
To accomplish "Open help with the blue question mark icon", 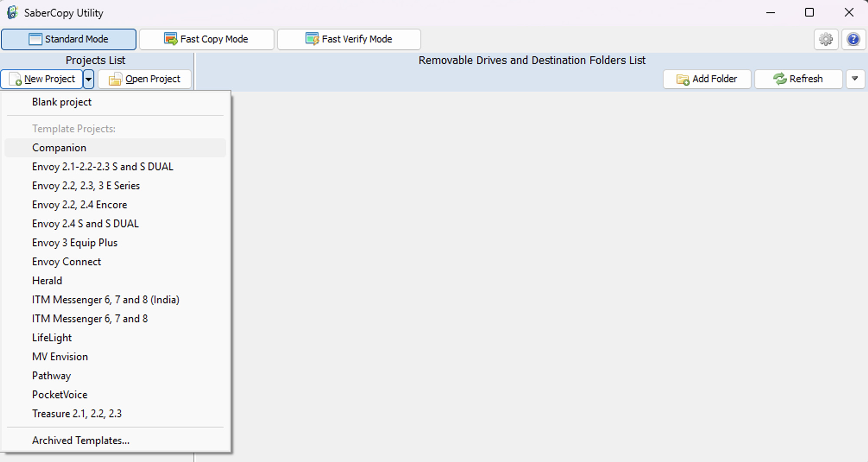I will coord(853,39).
